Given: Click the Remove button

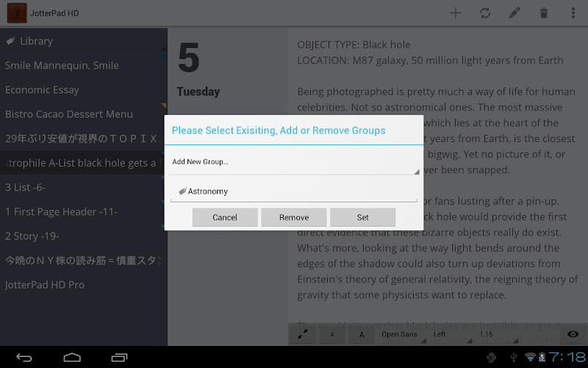Looking at the screenshot, I should click(294, 217).
